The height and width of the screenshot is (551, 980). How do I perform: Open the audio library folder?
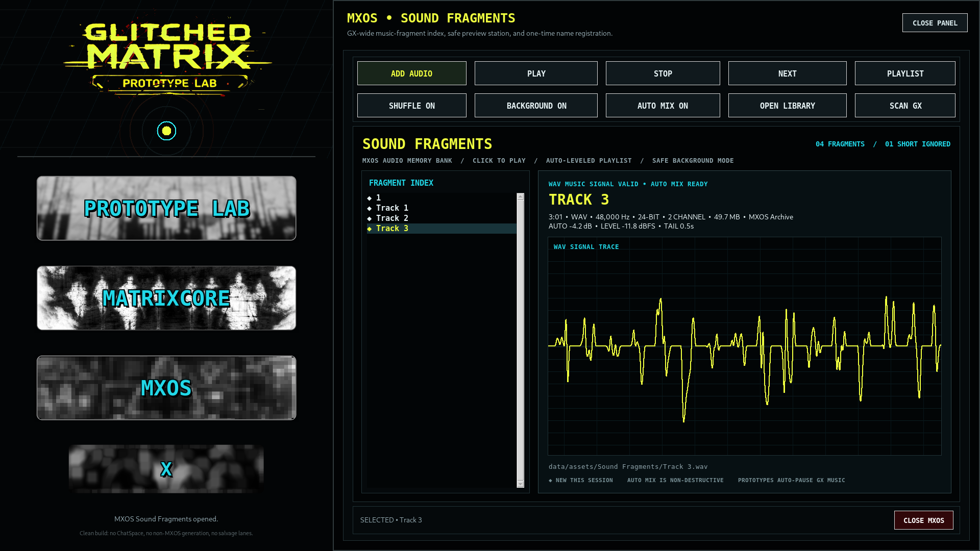(x=787, y=106)
